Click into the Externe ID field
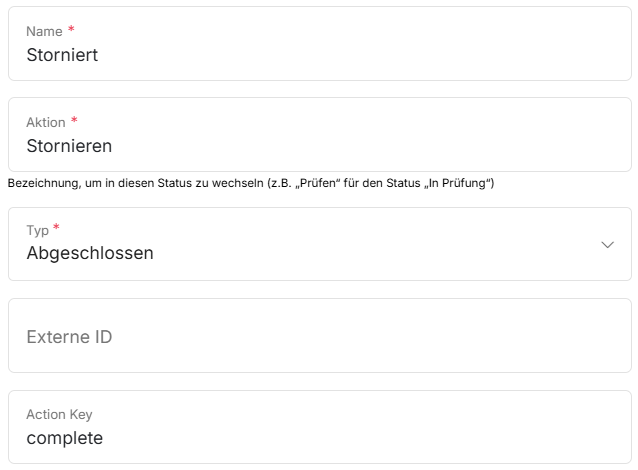 point(320,336)
